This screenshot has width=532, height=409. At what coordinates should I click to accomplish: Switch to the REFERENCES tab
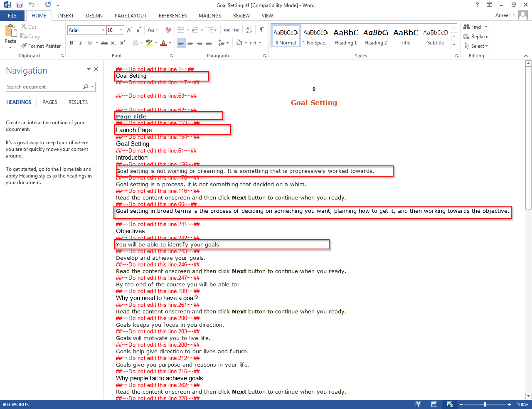172,15
